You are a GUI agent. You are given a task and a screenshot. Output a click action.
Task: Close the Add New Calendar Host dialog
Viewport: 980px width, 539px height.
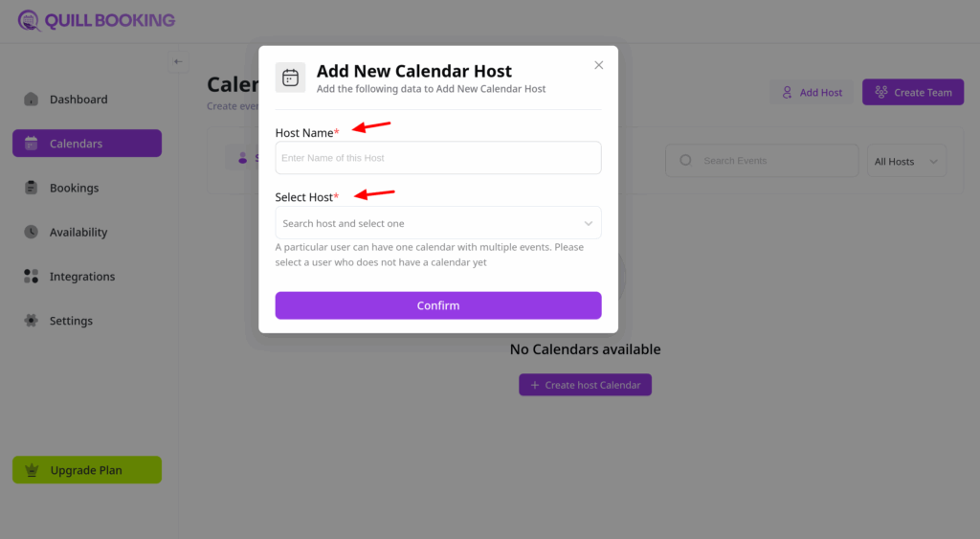click(599, 65)
